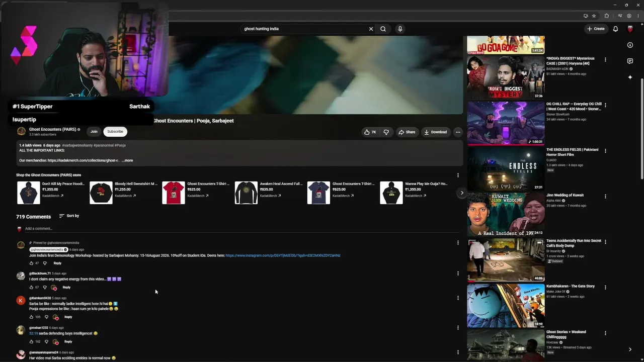Reply to @Blackthorn.71's comment
The height and width of the screenshot is (362, 644).
(66, 287)
